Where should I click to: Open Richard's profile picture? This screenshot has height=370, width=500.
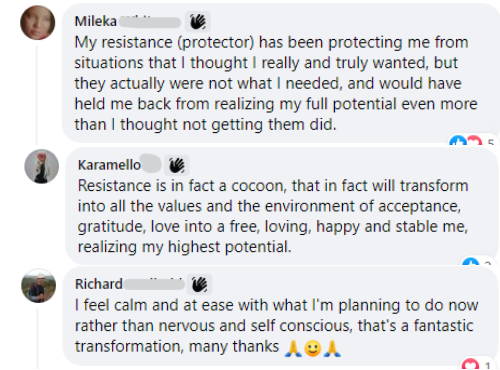pos(39,286)
